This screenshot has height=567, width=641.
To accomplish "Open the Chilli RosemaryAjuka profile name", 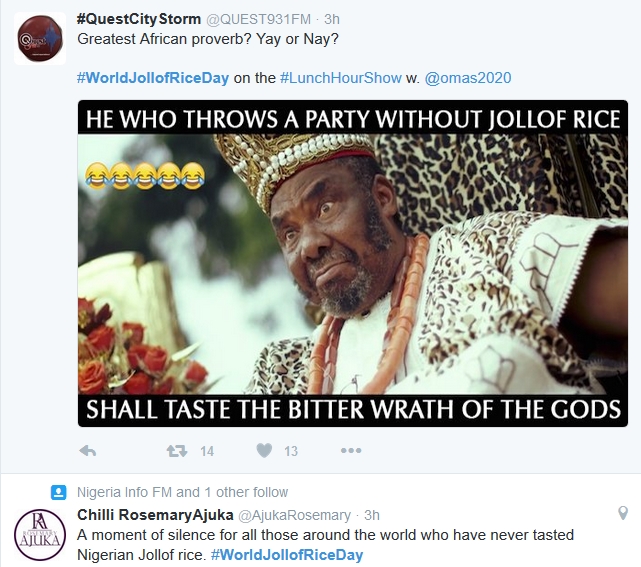I will tap(154, 514).
